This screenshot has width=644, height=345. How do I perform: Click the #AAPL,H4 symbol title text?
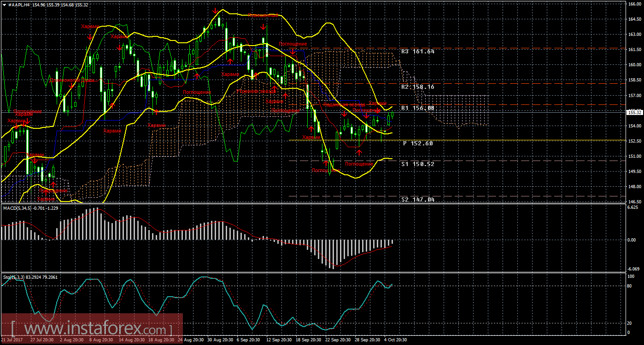(x=20, y=4)
